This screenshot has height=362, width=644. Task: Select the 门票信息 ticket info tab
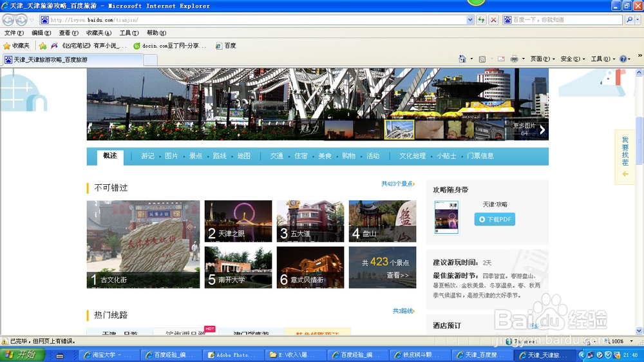(480, 156)
